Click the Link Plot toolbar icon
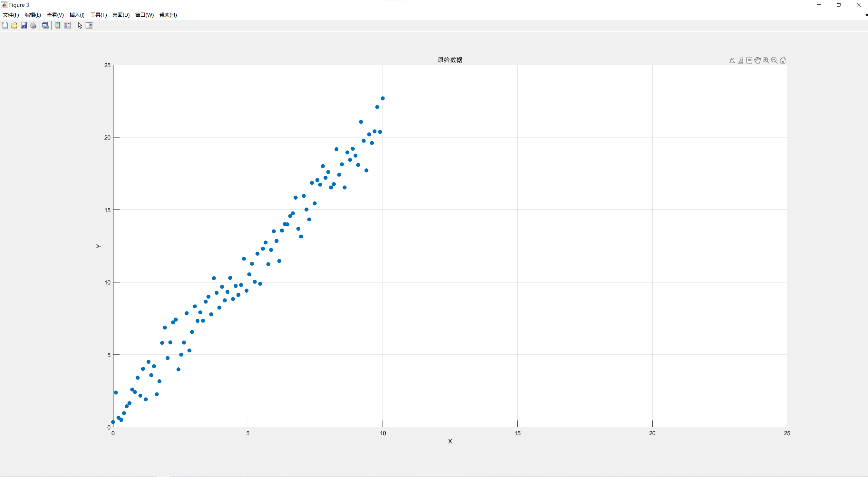Screen dimensions: 868x477 click(46, 25)
